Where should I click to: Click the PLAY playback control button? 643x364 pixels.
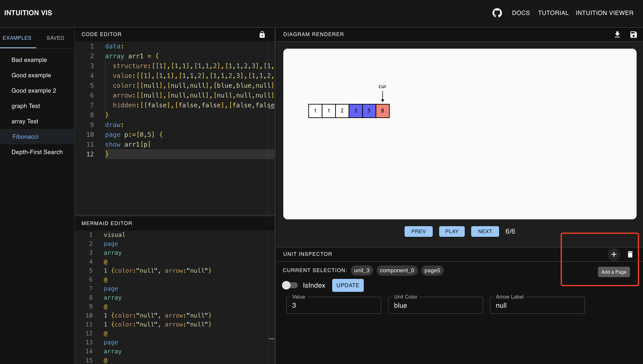(x=451, y=231)
